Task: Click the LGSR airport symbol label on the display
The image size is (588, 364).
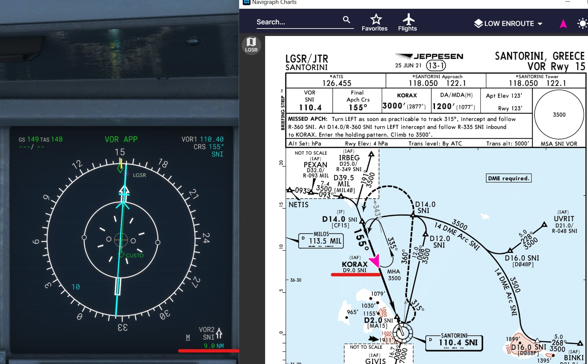Action: click(139, 175)
